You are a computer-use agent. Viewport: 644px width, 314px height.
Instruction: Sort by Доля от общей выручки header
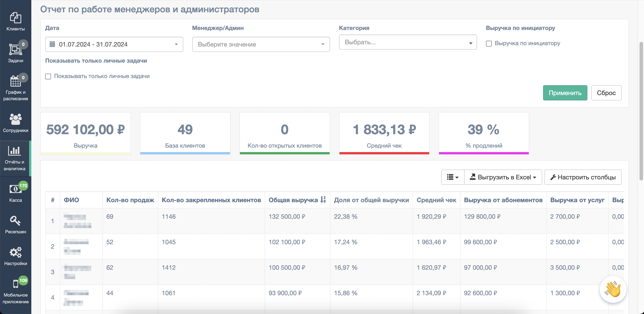coord(371,200)
